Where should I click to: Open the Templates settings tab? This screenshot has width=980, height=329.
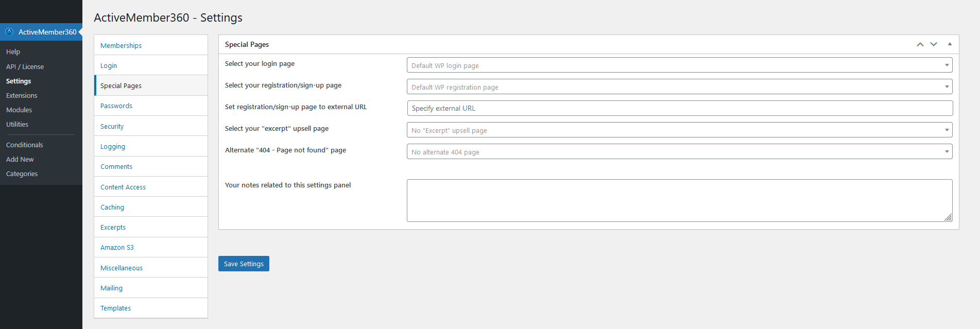(x=115, y=308)
